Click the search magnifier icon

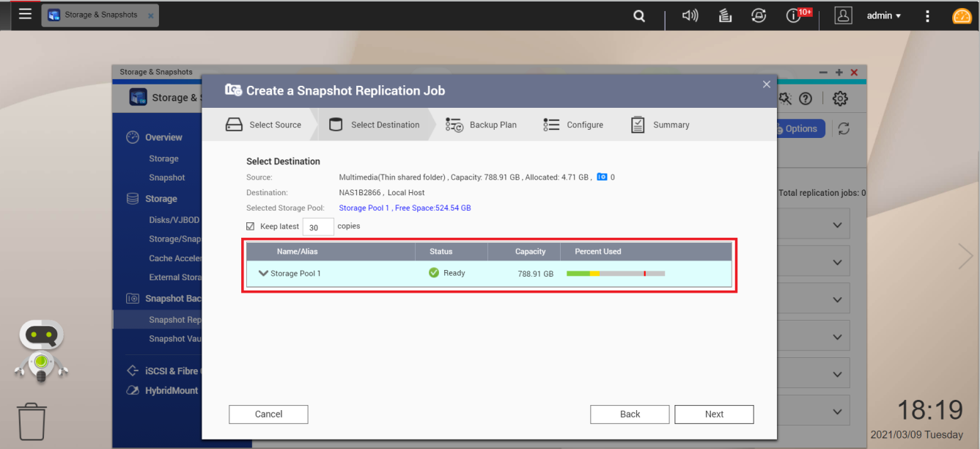click(x=639, y=15)
